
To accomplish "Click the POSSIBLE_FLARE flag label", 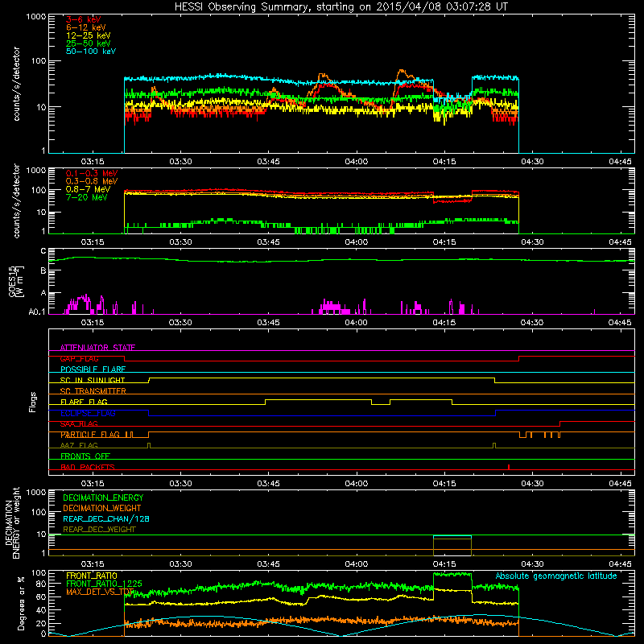I will pyautogui.click(x=93, y=369).
